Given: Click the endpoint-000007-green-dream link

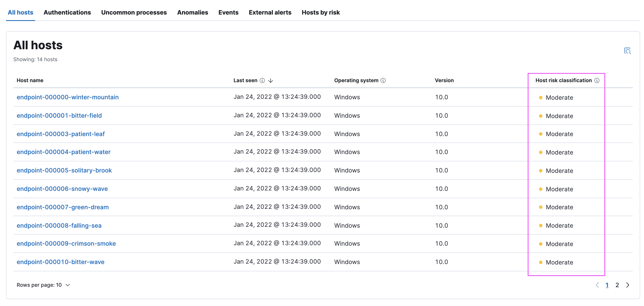Looking at the screenshot, I should [x=63, y=207].
